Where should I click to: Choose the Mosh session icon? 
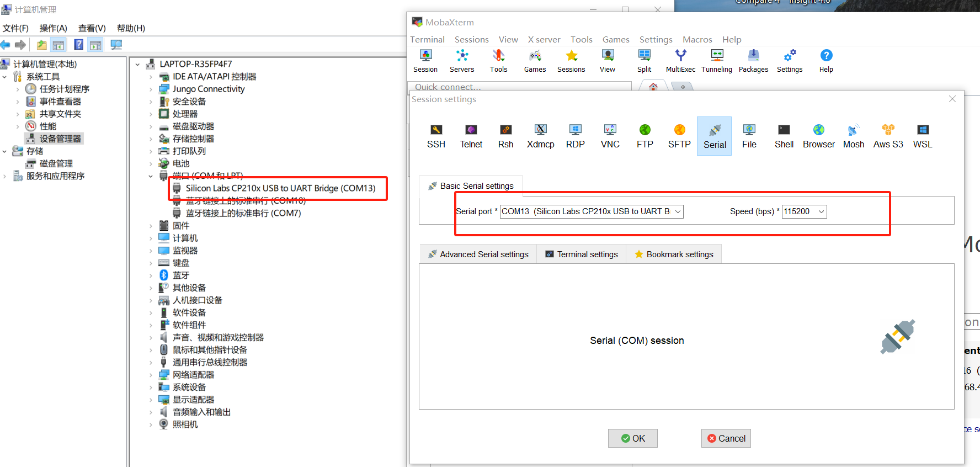click(853, 136)
